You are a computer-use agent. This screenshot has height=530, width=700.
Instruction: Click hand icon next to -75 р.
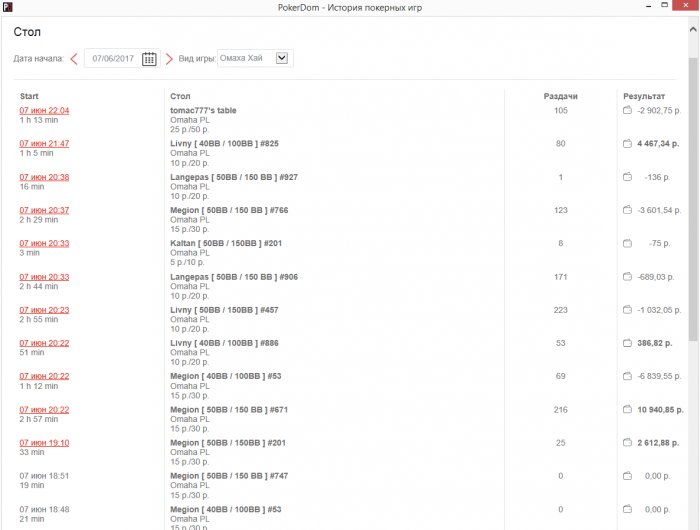627,243
